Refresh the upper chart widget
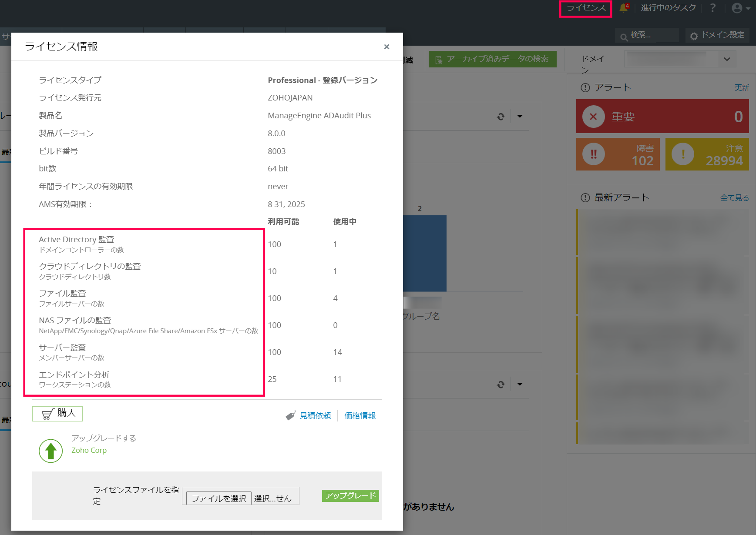The image size is (756, 535). 501,117
